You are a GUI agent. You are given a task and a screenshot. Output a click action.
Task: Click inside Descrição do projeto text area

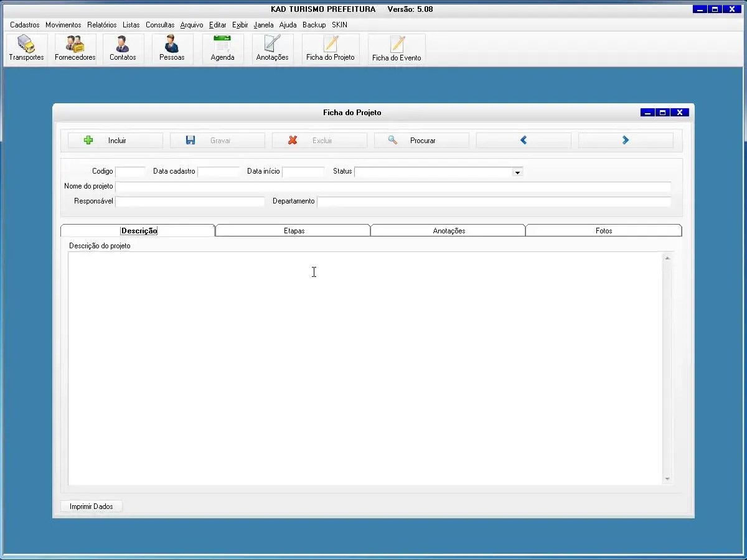pyautogui.click(x=365, y=368)
